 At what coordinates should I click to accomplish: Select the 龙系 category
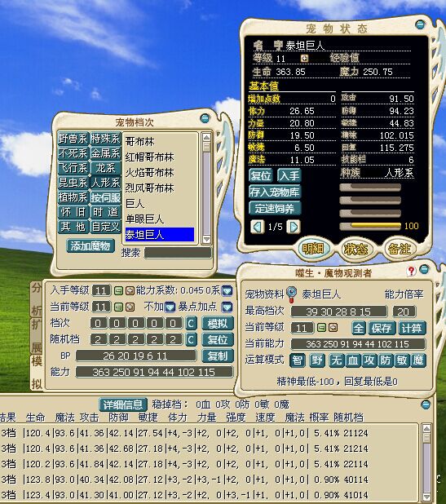(105, 168)
